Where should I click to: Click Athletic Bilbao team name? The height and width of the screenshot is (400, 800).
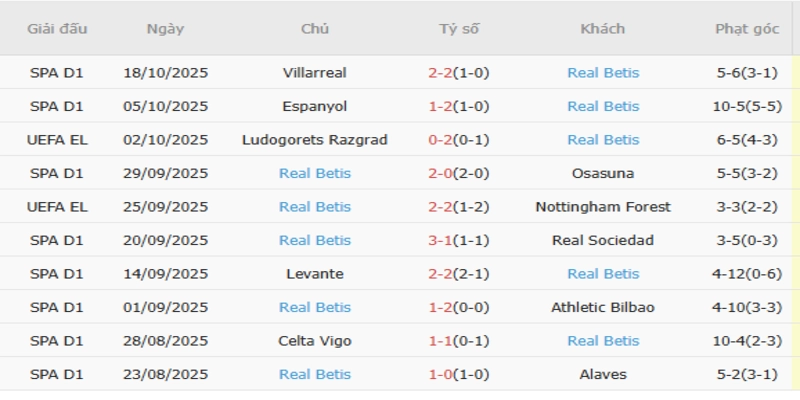603,307
